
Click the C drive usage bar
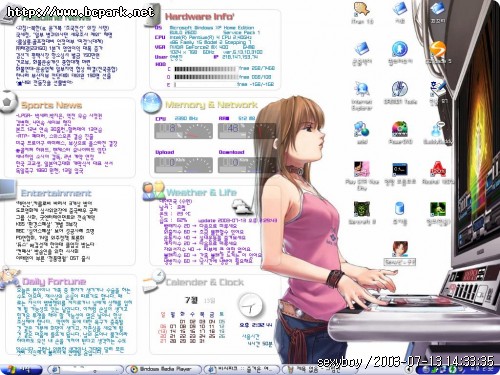(205, 69)
